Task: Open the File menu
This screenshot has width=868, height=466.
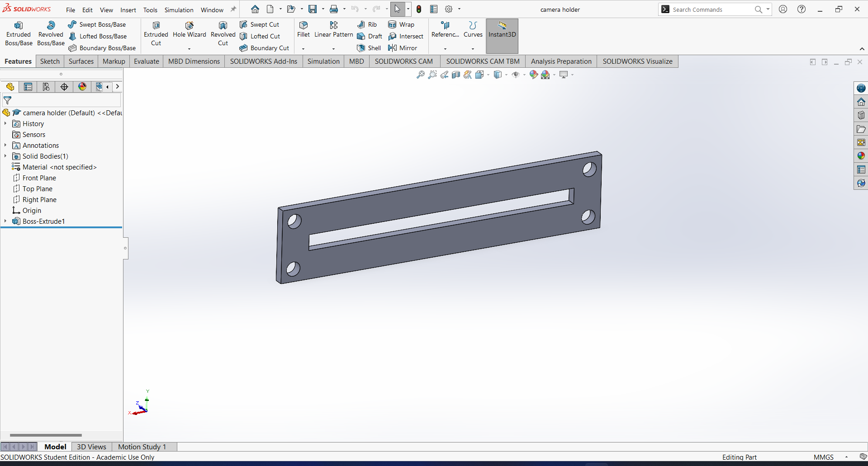Action: tap(71, 10)
